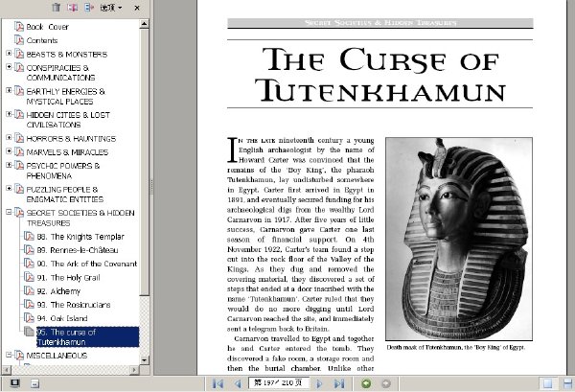Click PDF icon beside PUZZLING PEOPLE bookmark
This screenshot has height=392, width=575.
[19, 189]
